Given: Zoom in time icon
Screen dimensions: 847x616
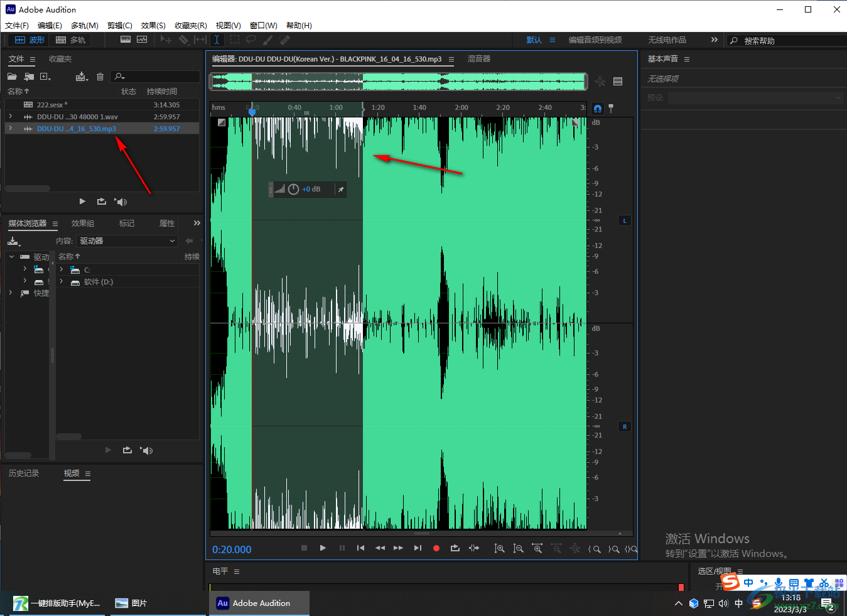Looking at the screenshot, I should pyautogui.click(x=537, y=548).
